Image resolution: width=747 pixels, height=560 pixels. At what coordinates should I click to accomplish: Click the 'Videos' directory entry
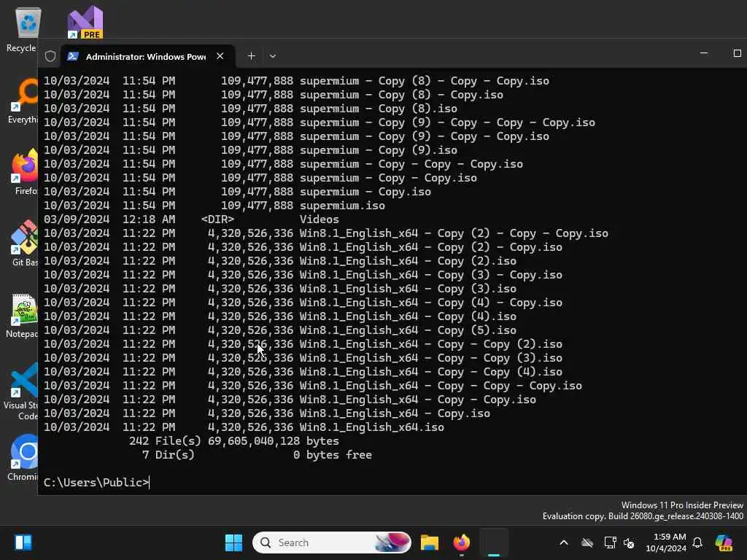coord(320,219)
